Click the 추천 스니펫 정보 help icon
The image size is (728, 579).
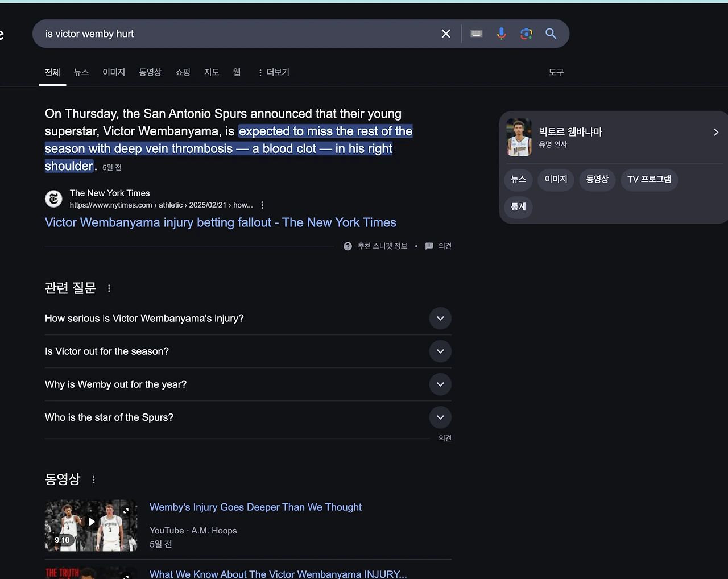(348, 246)
